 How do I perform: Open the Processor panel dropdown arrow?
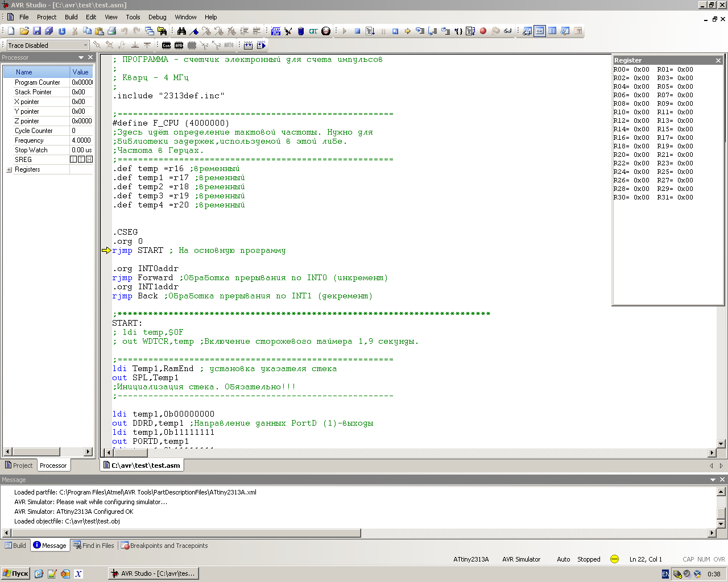(x=81, y=58)
